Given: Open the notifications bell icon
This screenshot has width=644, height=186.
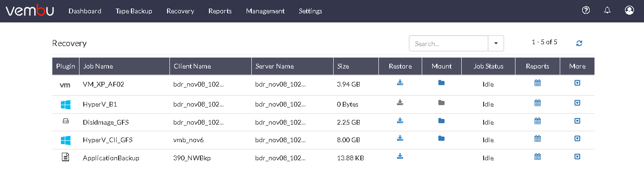Looking at the screenshot, I should click(607, 10).
